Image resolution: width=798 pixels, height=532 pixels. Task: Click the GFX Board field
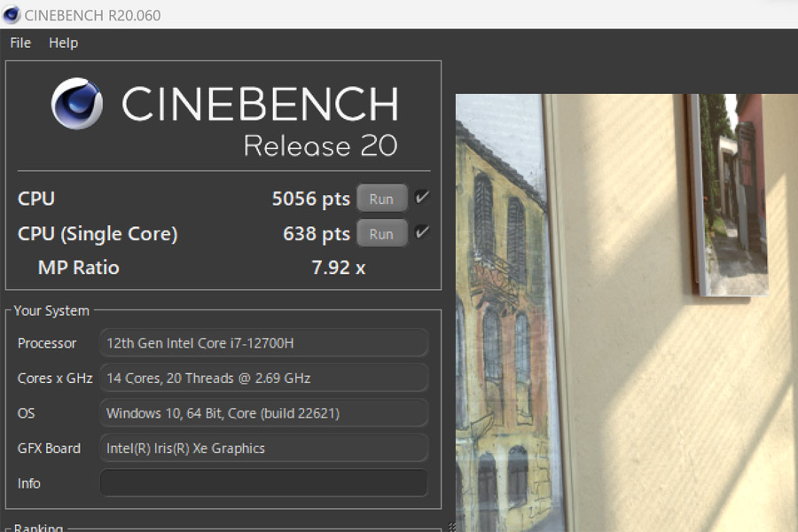click(263, 449)
